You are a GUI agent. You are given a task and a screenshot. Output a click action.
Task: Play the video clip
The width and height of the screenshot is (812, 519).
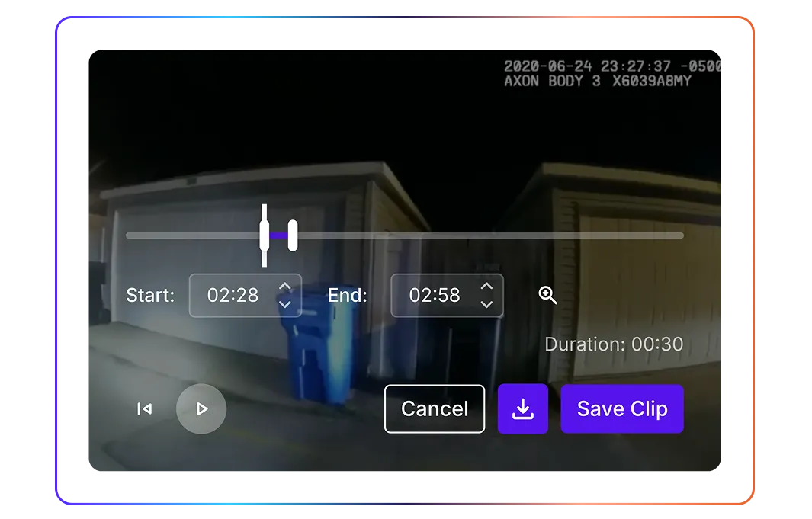pyautogui.click(x=201, y=408)
